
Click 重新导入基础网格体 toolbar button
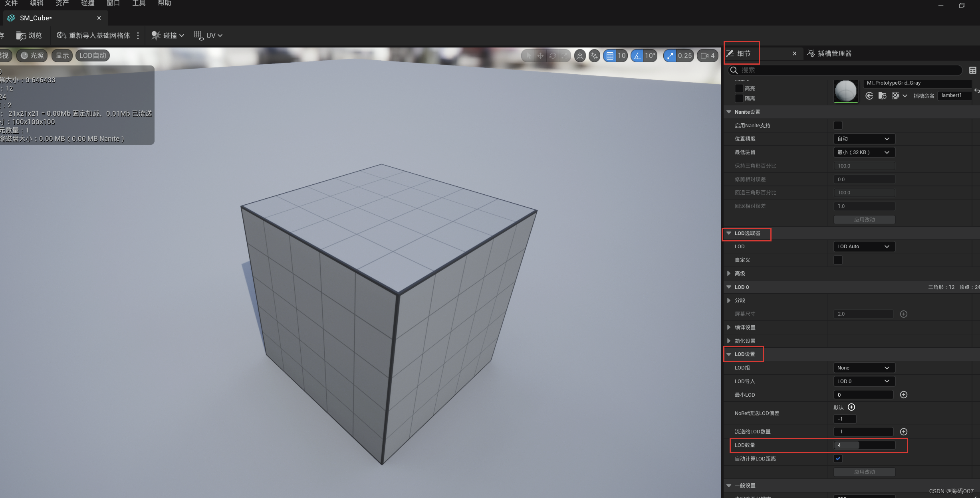tap(94, 36)
